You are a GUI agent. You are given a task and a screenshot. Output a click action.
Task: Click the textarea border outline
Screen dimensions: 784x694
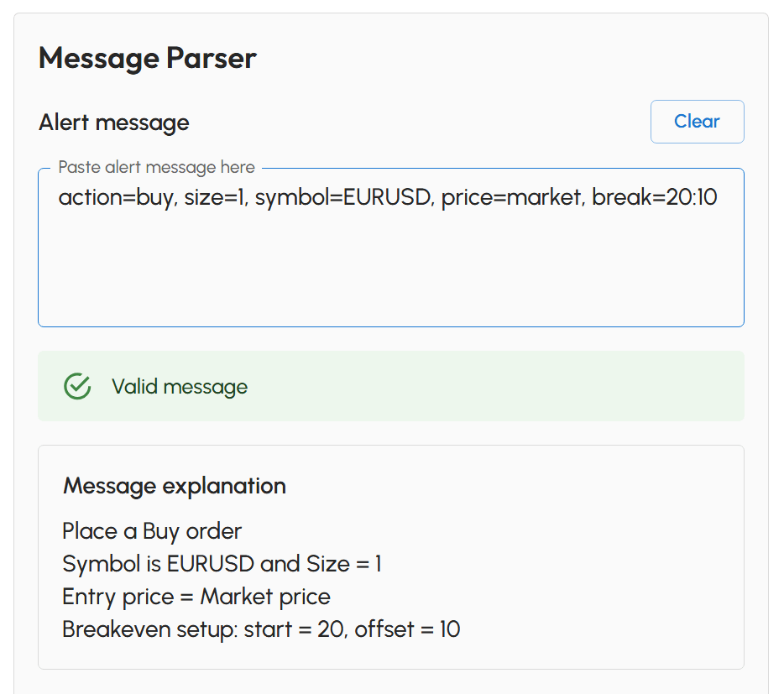pos(390,326)
